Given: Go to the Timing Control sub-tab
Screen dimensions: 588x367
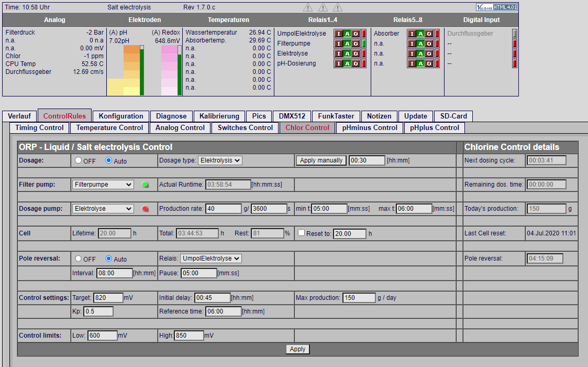Looking at the screenshot, I should pos(39,128).
